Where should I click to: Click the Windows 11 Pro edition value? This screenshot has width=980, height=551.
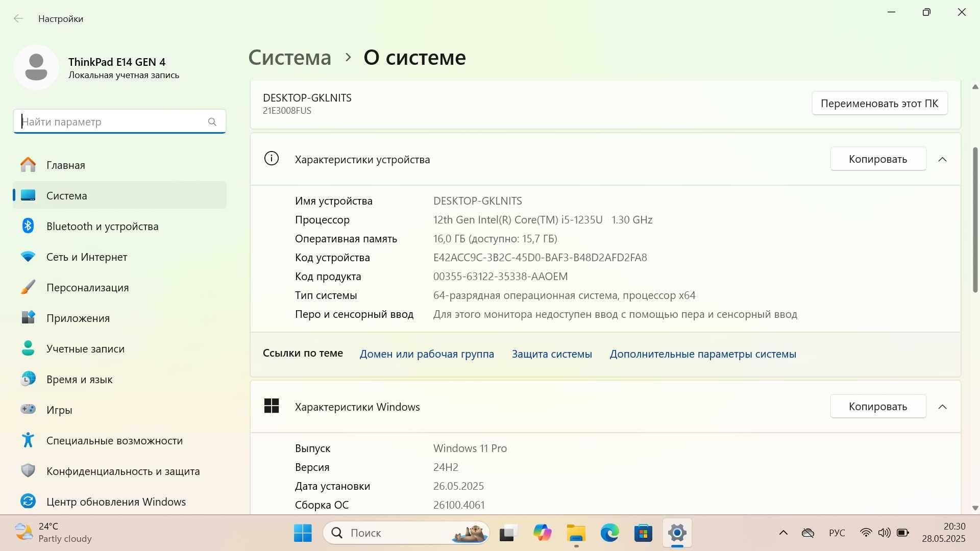click(x=470, y=448)
